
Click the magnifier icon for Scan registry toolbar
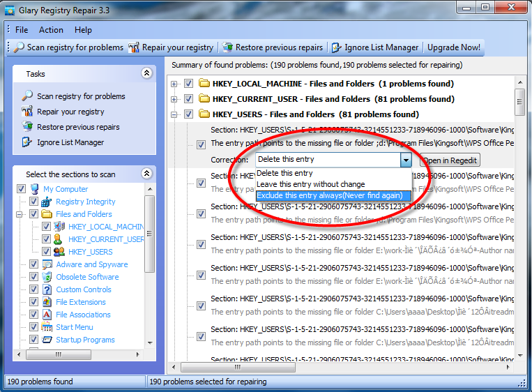19,47
